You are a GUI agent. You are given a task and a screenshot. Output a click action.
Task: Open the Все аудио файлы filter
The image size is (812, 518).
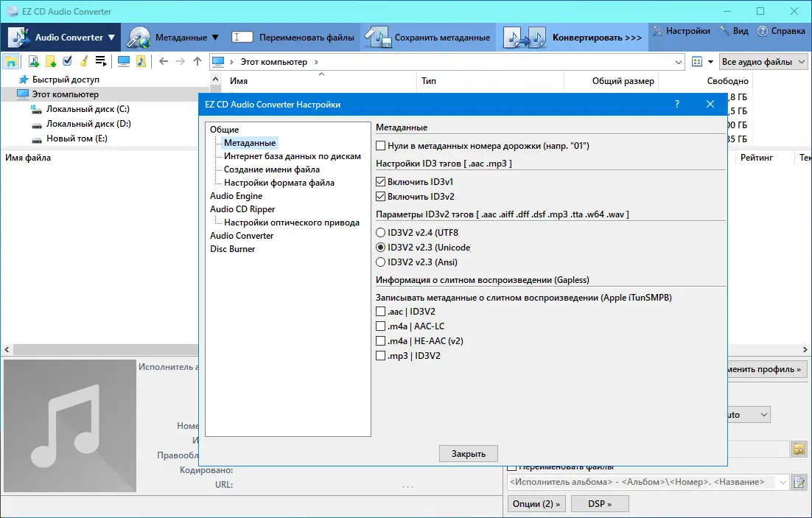763,62
